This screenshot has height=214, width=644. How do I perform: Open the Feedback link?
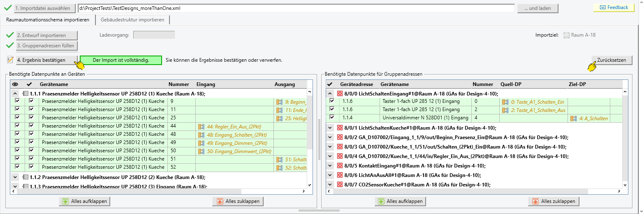pos(614,7)
